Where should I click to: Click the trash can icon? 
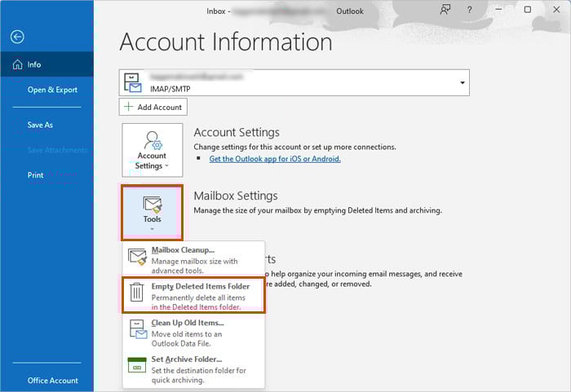click(x=136, y=292)
